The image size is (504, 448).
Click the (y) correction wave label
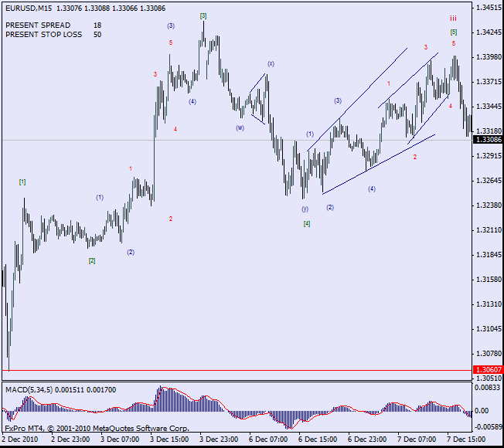(x=305, y=209)
